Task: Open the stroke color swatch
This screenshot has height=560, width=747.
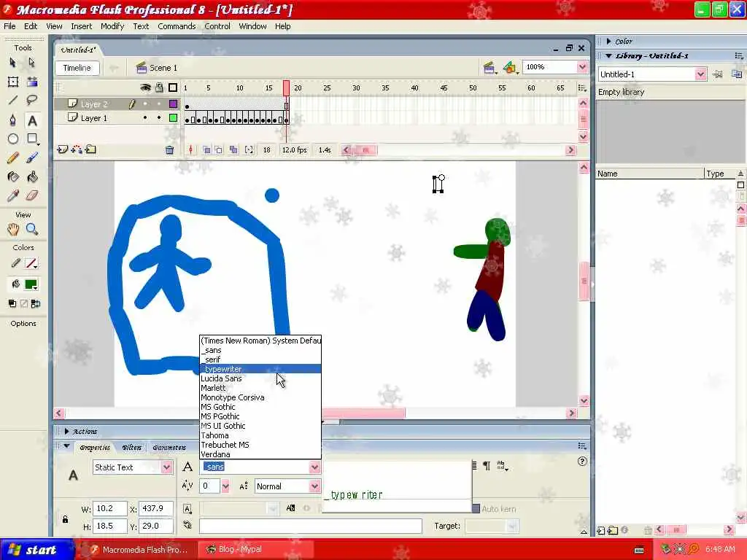Action: pyautogui.click(x=31, y=263)
